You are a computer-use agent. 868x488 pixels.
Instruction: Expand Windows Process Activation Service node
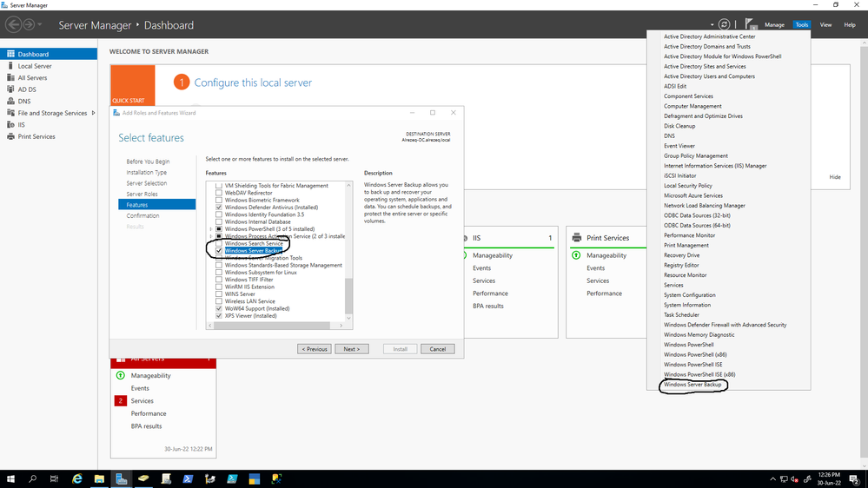coord(211,236)
